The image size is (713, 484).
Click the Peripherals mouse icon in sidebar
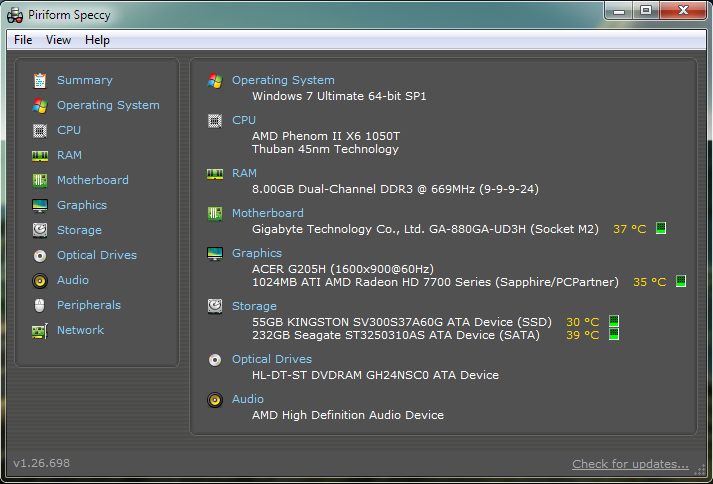coord(40,306)
